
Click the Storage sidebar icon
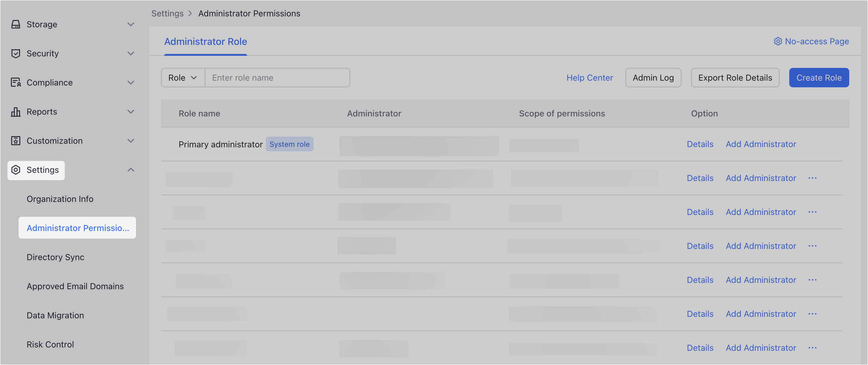[15, 24]
